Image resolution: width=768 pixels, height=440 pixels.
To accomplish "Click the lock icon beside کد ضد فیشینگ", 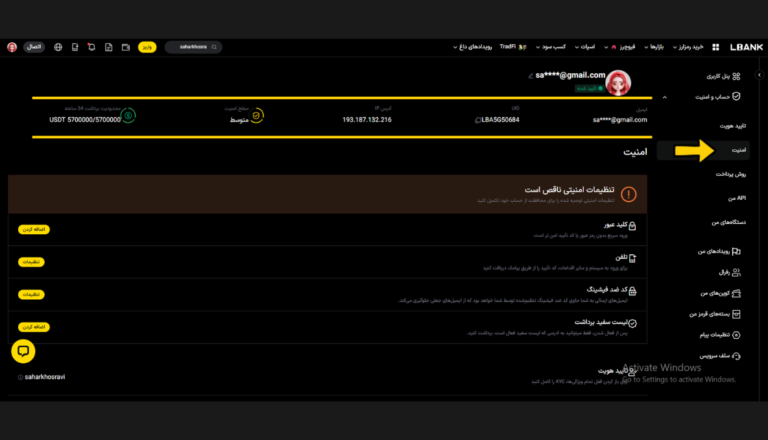I will (x=632, y=291).
